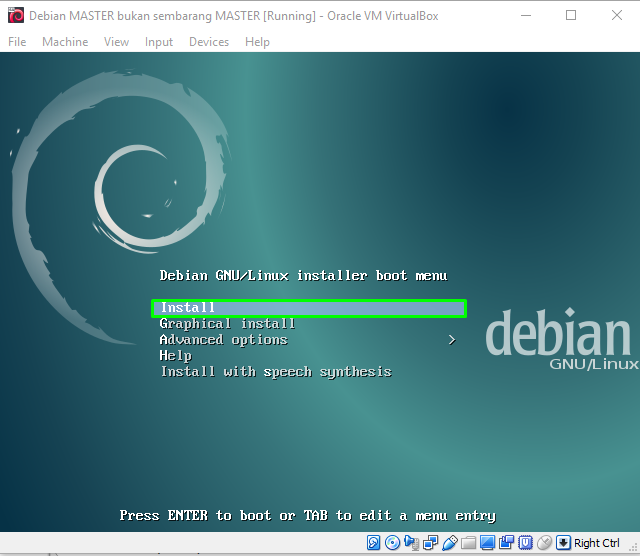Click the CPU virtualization chip icon
Viewport: 640px width, 556px height.
525,543
